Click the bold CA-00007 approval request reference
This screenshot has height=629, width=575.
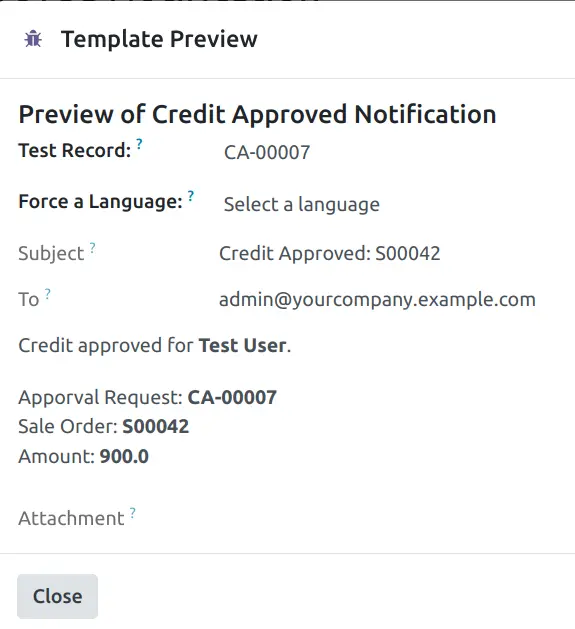[232, 398]
